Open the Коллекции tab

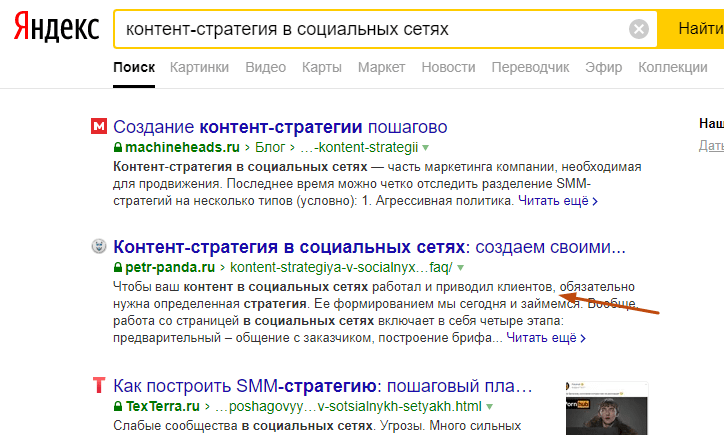pyautogui.click(x=673, y=67)
